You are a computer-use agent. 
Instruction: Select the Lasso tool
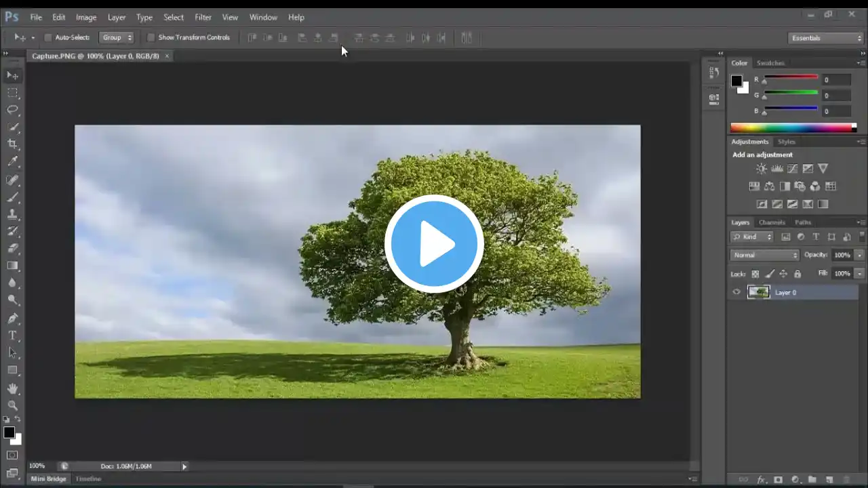[x=12, y=110]
